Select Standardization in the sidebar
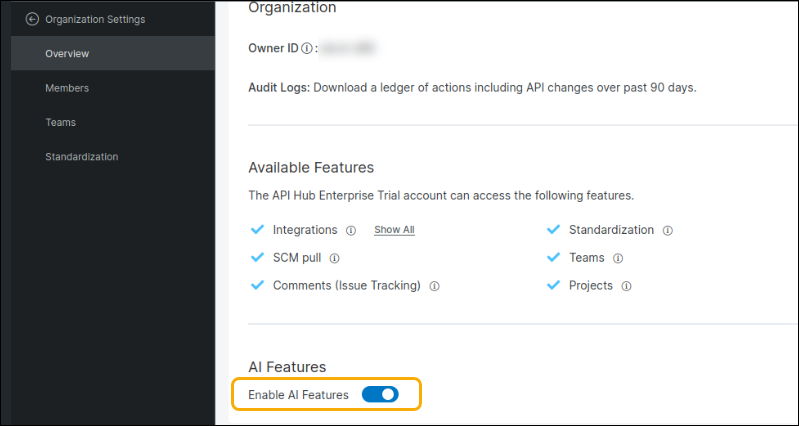 [x=81, y=157]
